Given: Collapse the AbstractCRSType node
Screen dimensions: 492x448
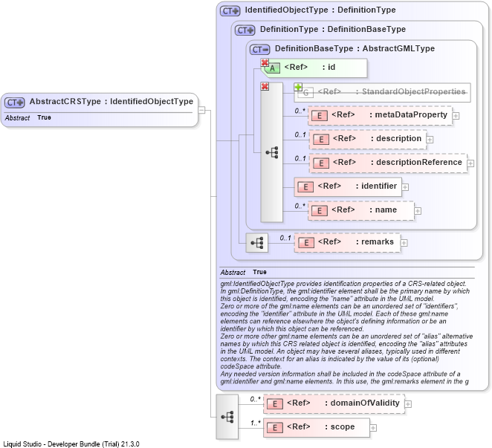Looking at the screenshot, I should [201, 110].
